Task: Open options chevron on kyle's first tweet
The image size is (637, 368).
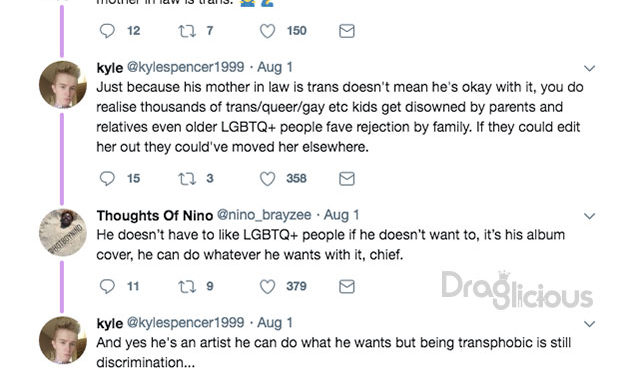Action: click(589, 68)
